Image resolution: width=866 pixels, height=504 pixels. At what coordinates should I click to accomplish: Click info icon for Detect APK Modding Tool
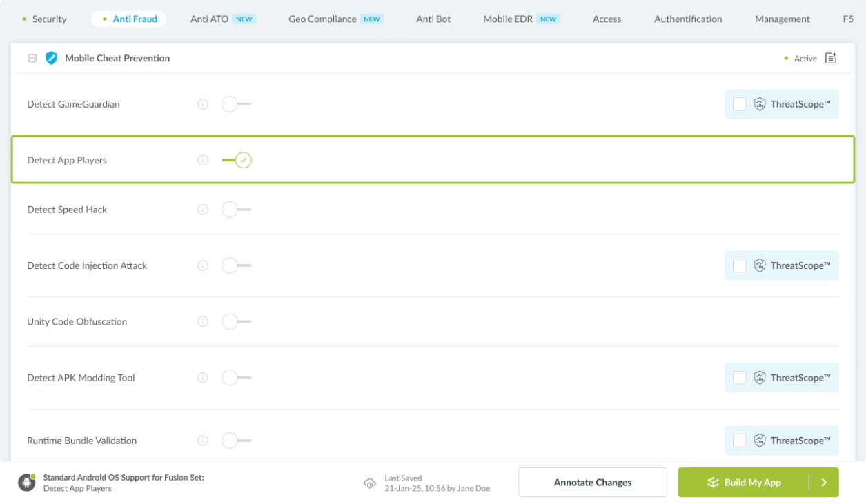pyautogui.click(x=203, y=378)
